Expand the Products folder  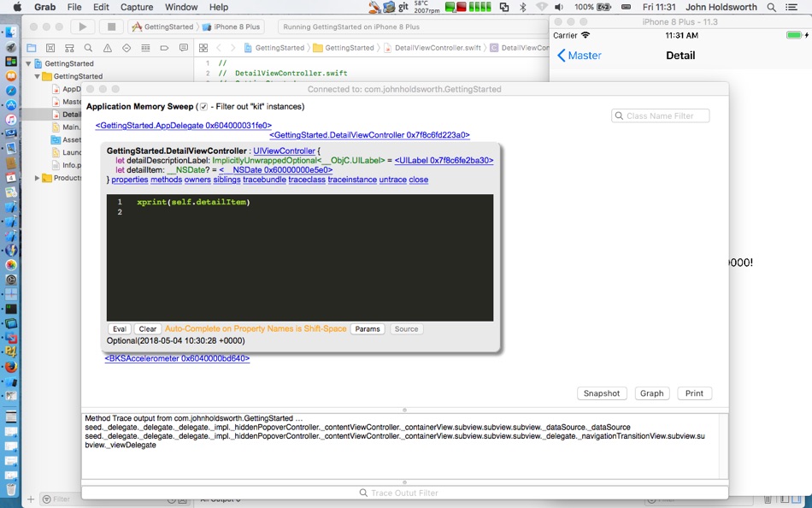[38, 178]
